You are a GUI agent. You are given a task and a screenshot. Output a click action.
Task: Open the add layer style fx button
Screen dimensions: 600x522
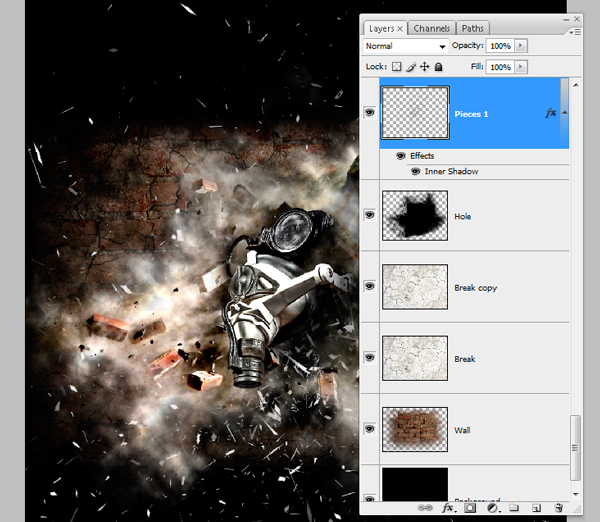point(448,508)
